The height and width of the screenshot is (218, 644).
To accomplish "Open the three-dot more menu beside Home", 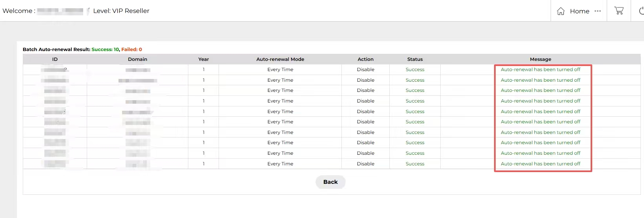I will coord(598,11).
